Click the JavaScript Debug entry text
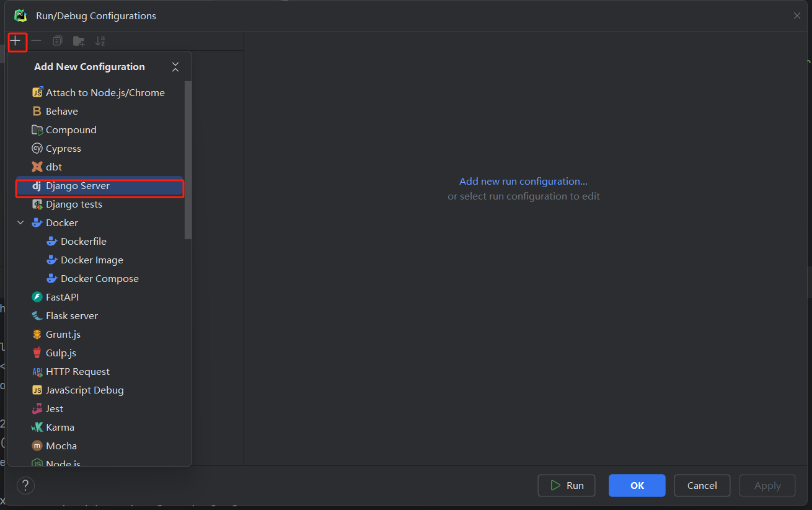The width and height of the screenshot is (812, 510). [85, 390]
